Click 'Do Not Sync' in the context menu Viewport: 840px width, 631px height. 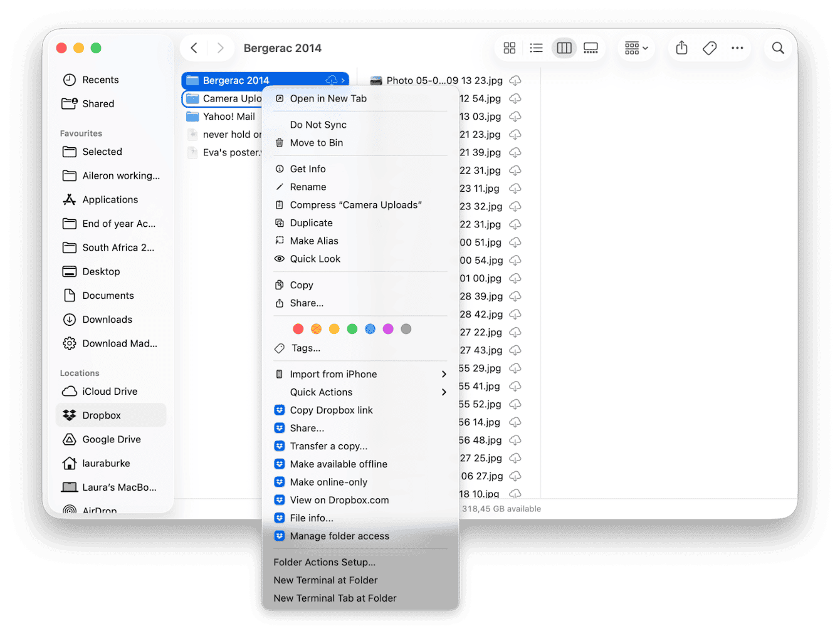click(x=318, y=124)
